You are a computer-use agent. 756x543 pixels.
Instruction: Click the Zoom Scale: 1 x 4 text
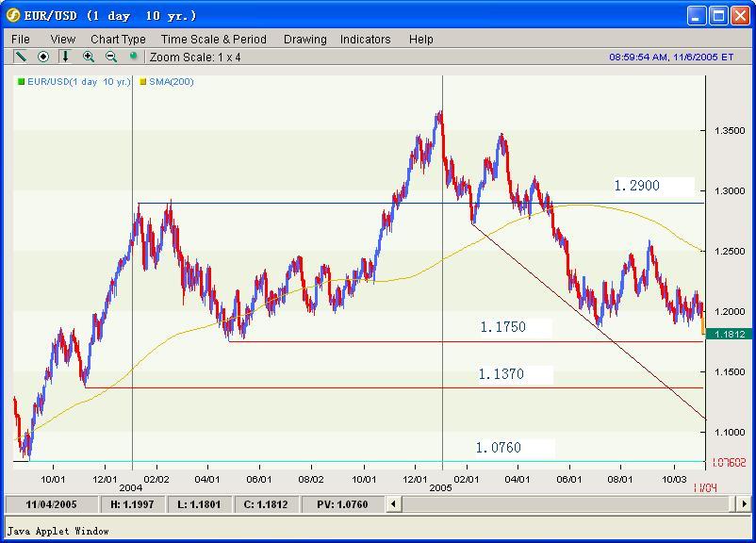[195, 58]
